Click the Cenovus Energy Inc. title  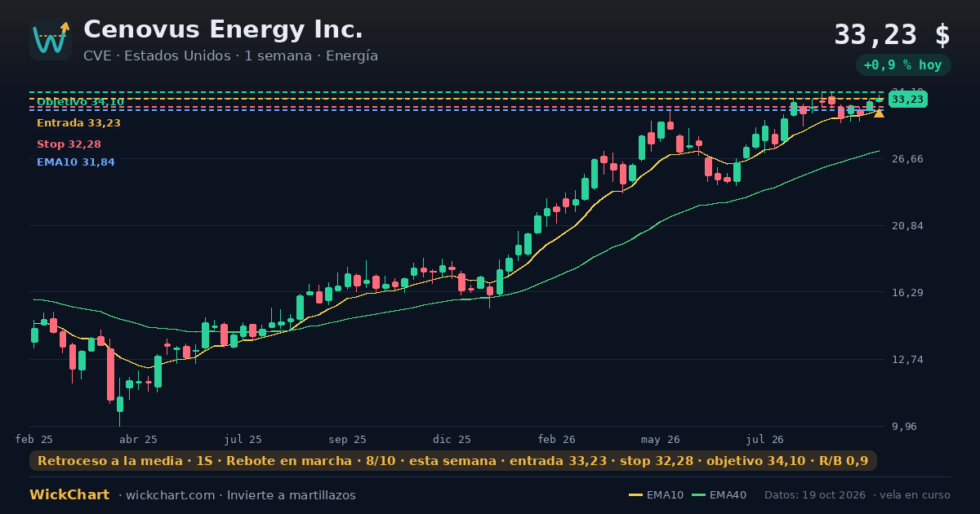tap(223, 29)
